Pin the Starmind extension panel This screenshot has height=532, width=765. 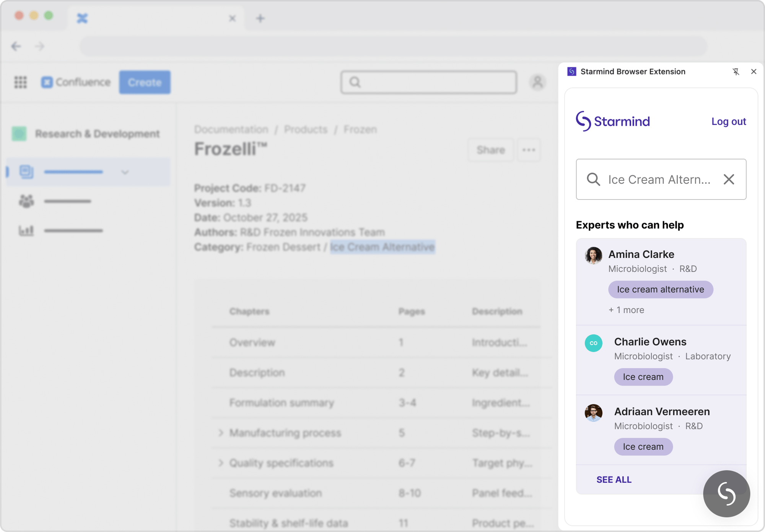736,71
